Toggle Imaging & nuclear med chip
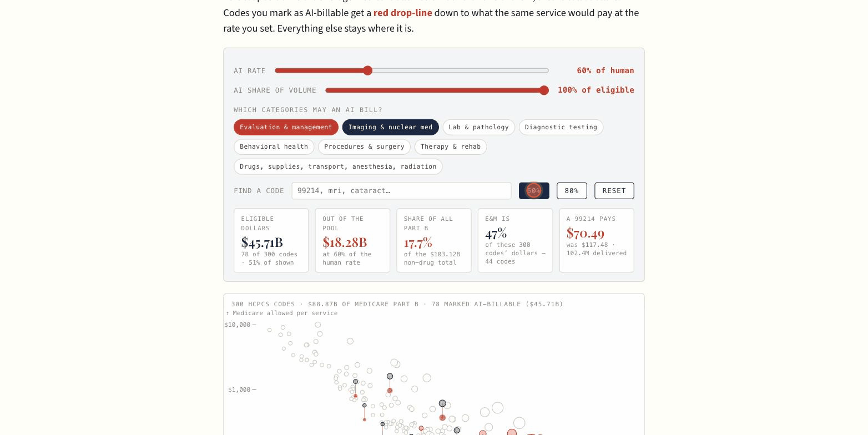Image resolution: width=868 pixels, height=435 pixels. 390,127
